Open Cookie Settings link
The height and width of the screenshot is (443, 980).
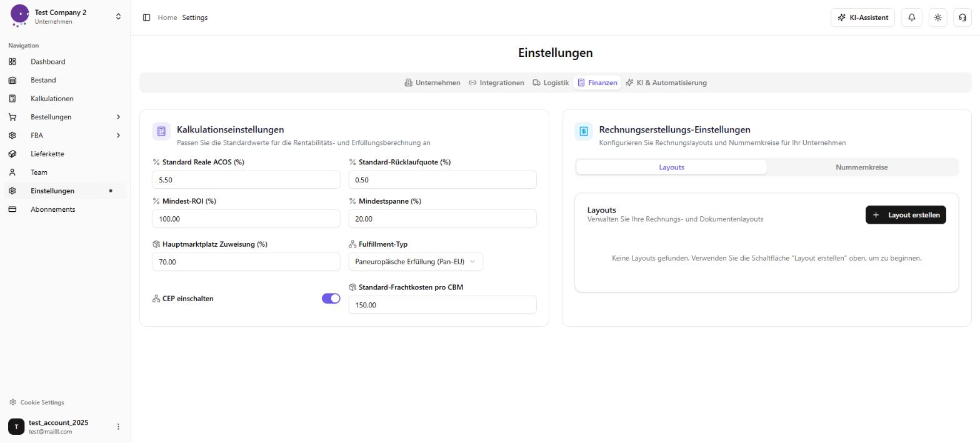pos(42,402)
